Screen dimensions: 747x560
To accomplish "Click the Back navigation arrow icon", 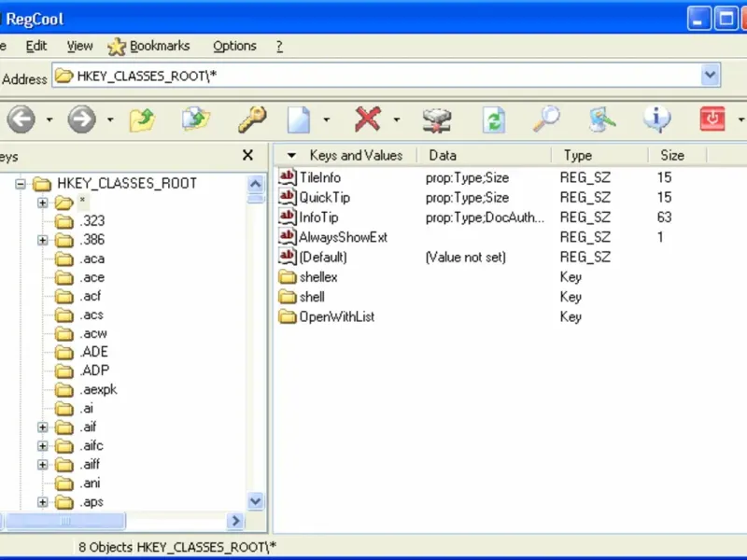I will click(21, 119).
